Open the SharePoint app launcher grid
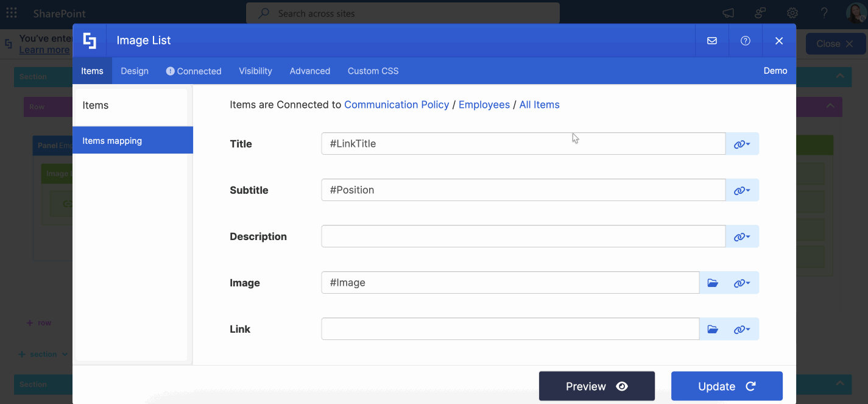The height and width of the screenshot is (404, 868). tap(12, 13)
